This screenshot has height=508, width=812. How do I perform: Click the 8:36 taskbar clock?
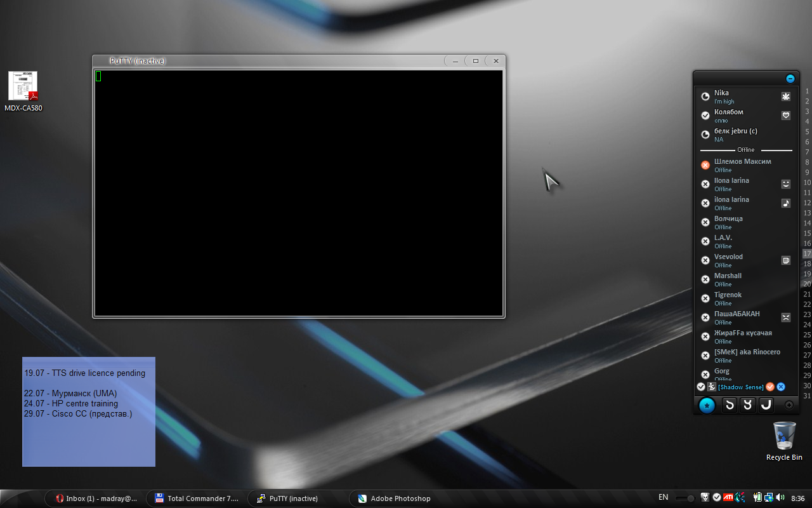click(x=798, y=498)
